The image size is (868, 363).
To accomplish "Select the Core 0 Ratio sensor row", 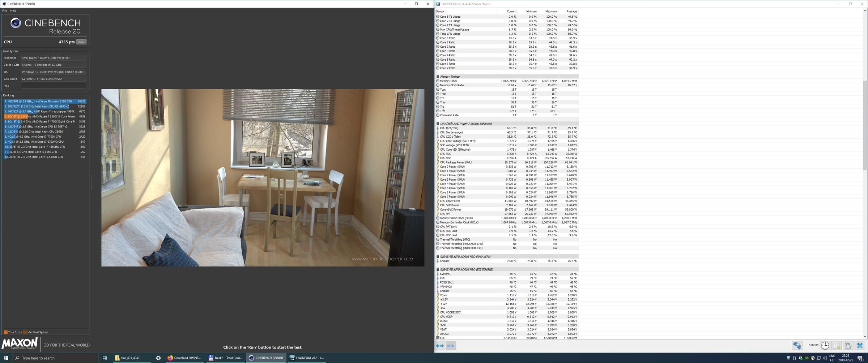I will tap(507, 38).
